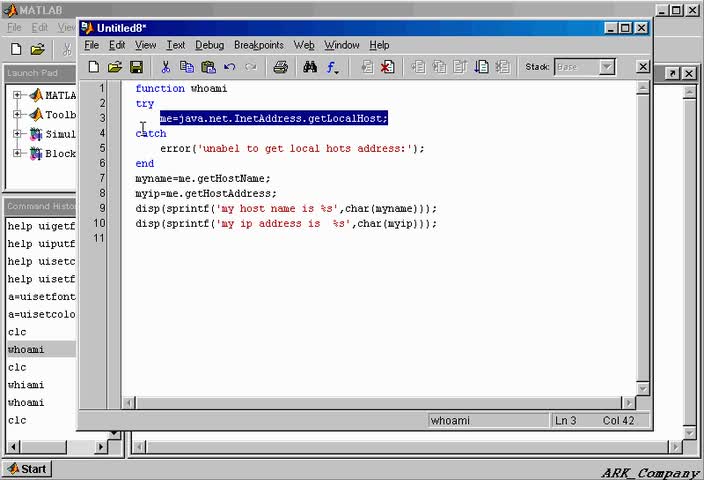Redo the edit in editor toolbar
The height and width of the screenshot is (480, 704).
click(x=251, y=67)
